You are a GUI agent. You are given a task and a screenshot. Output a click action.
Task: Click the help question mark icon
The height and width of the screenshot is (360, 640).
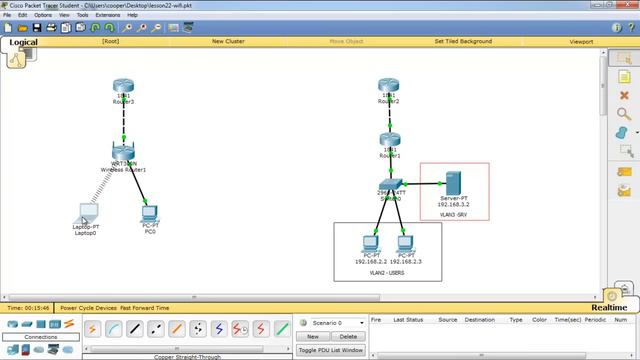(x=631, y=28)
